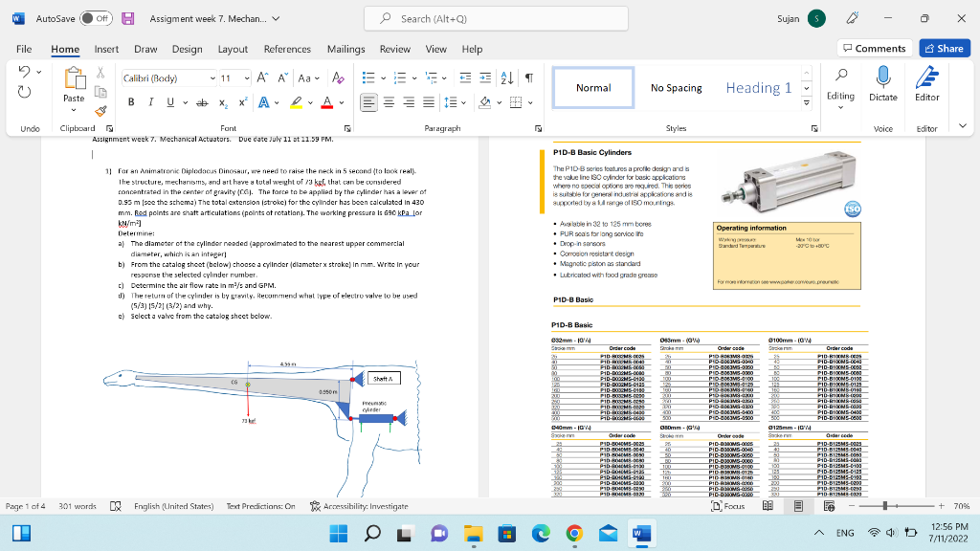980x551 pixels.
Task: Open File Explorer from taskbar
Action: coord(473,534)
